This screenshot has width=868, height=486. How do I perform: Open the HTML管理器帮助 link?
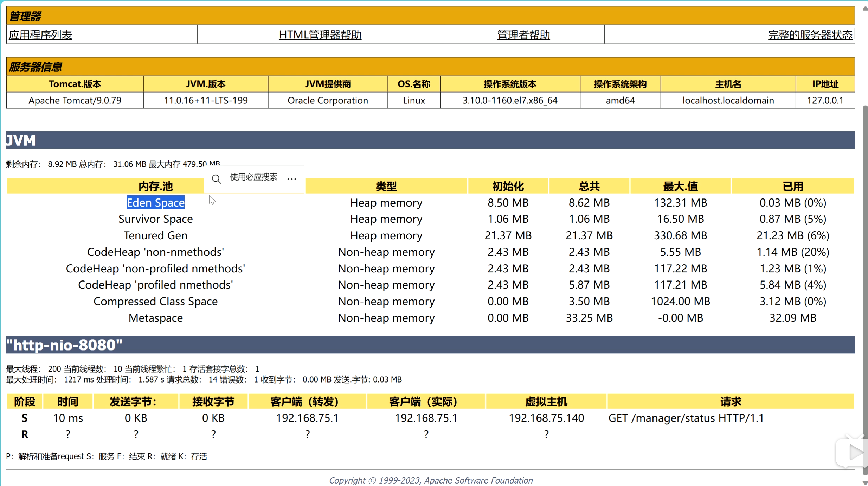(320, 34)
